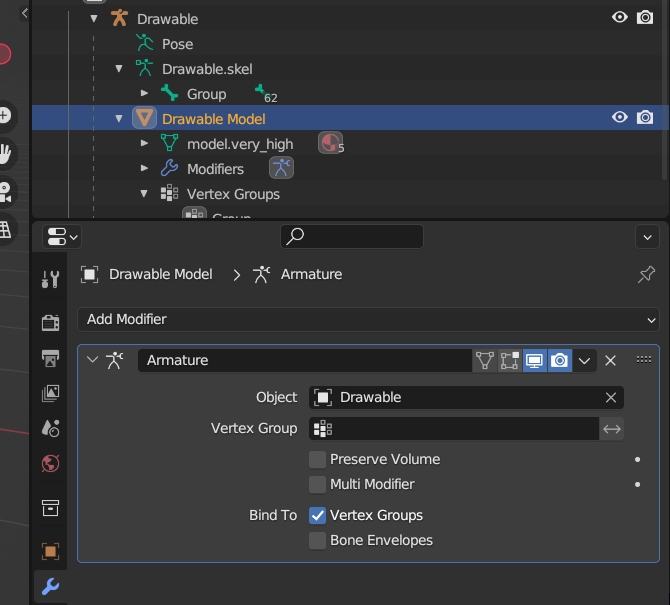The height and width of the screenshot is (605, 670).
Task: Clear the Drawable object field
Action: pos(610,397)
